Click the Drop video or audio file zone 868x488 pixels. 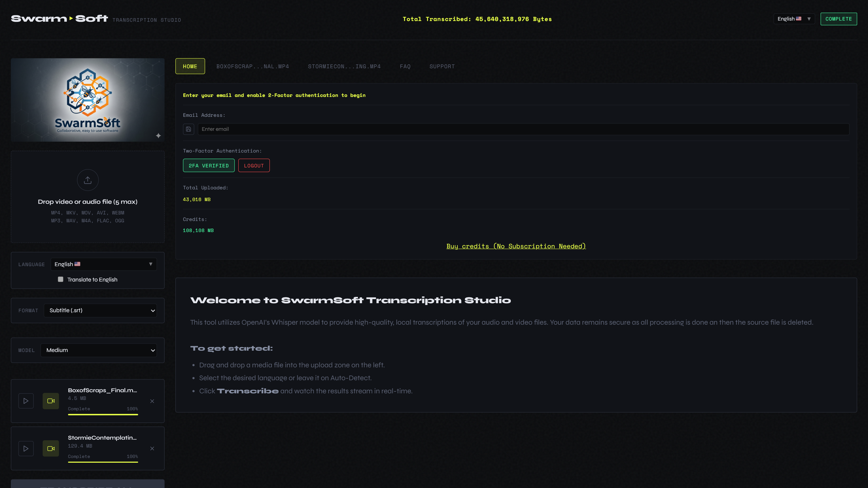point(88,197)
